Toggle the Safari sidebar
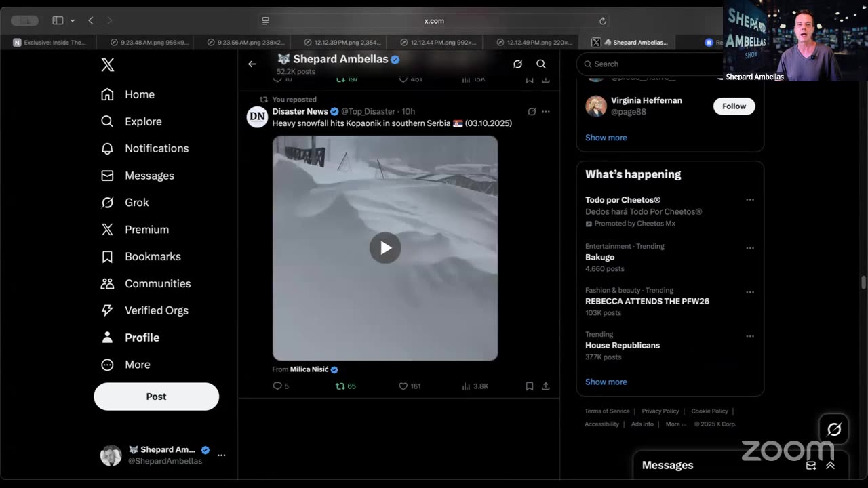This screenshot has width=868, height=488. point(58,21)
